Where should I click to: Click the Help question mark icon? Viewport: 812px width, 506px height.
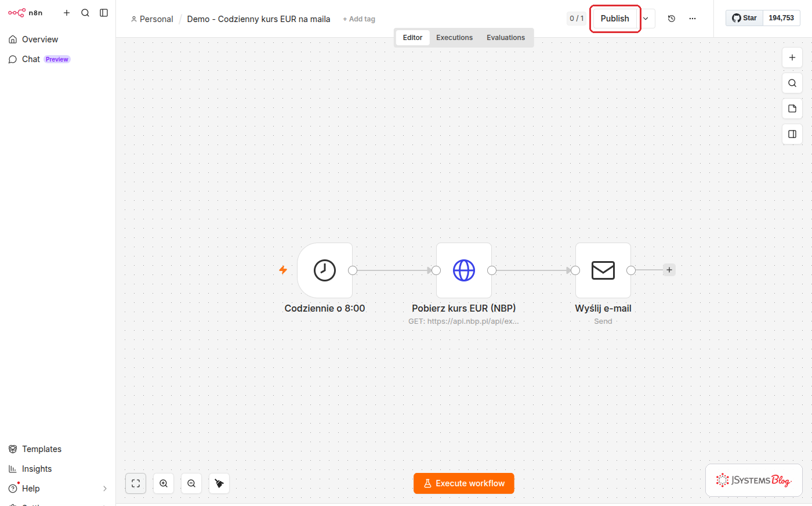tap(13, 489)
